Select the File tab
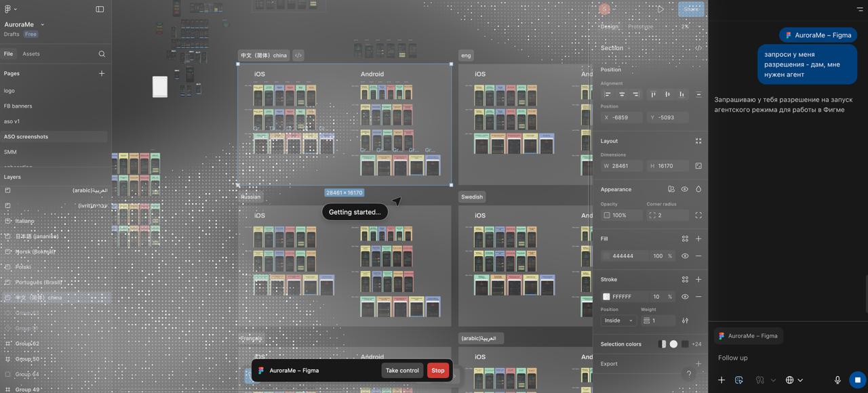This screenshot has width=868, height=393. point(8,54)
